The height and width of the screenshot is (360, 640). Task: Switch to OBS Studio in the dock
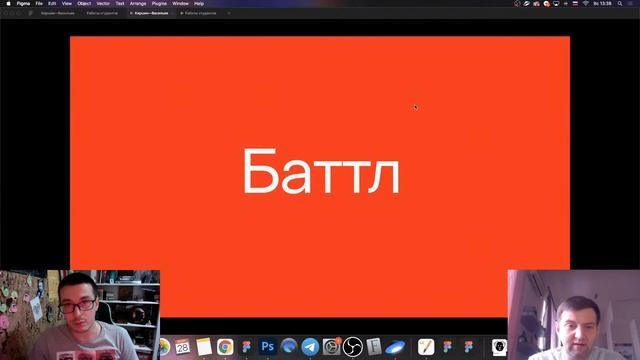(353, 347)
